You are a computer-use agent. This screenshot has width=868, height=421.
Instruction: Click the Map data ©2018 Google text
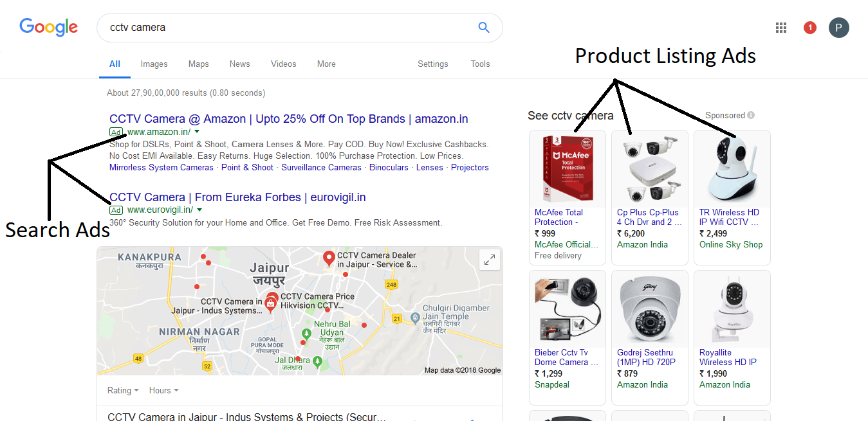[x=463, y=370]
